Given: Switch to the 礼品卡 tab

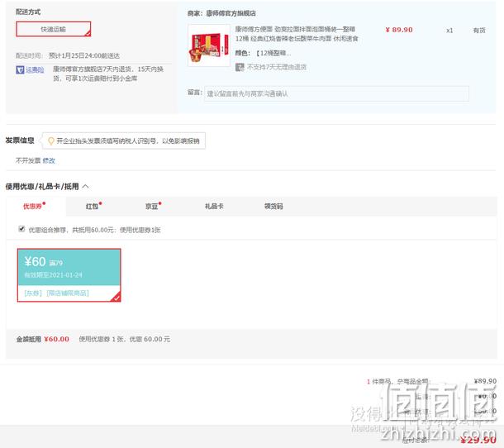Looking at the screenshot, I should tap(214, 206).
